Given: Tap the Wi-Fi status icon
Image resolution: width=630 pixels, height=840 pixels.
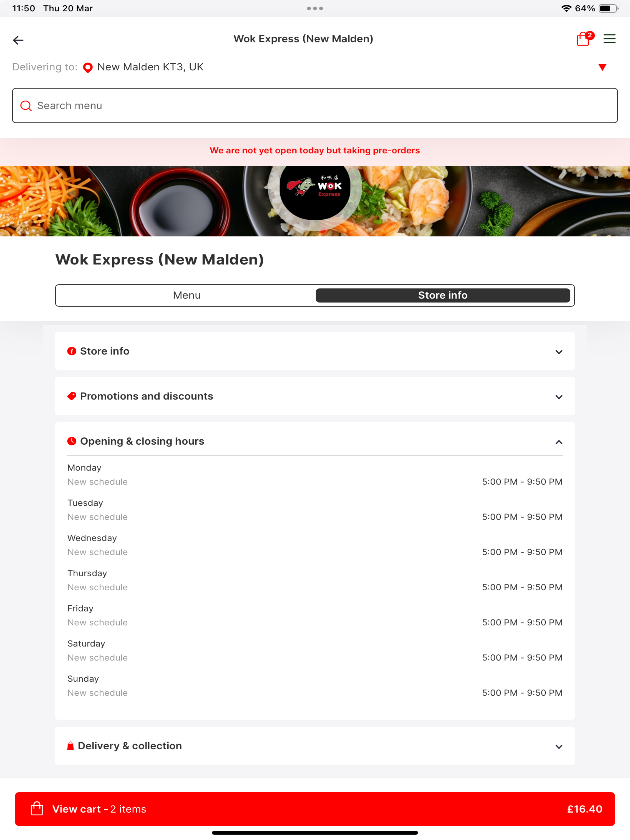Looking at the screenshot, I should [566, 8].
